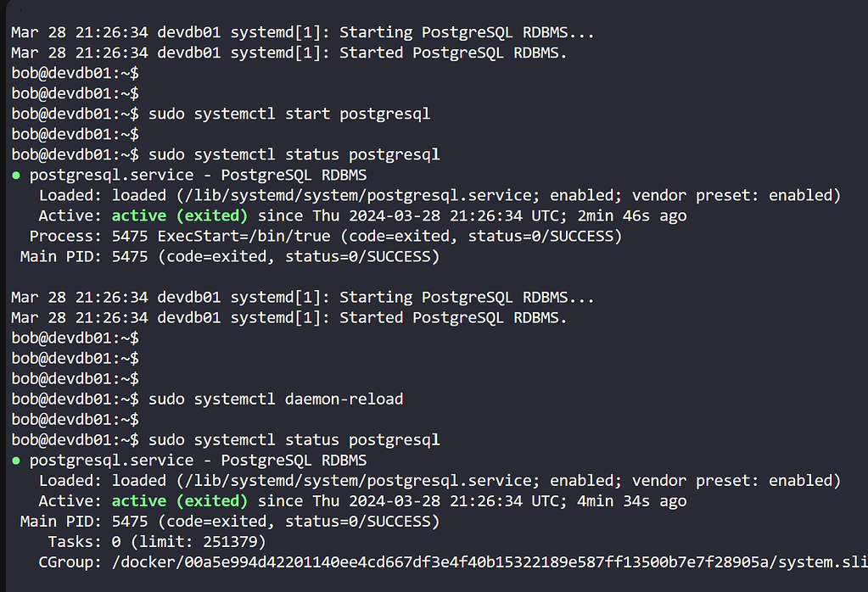
Task: Click the 'sudo systemctl start postgresql' command
Action: (x=288, y=114)
